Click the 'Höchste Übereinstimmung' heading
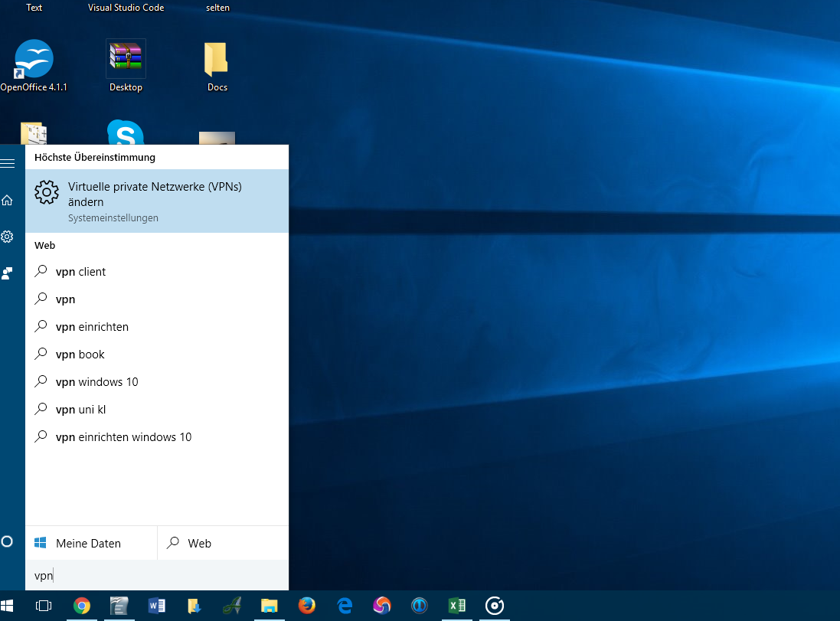Screen dimensions: 840x621 (x=95, y=158)
